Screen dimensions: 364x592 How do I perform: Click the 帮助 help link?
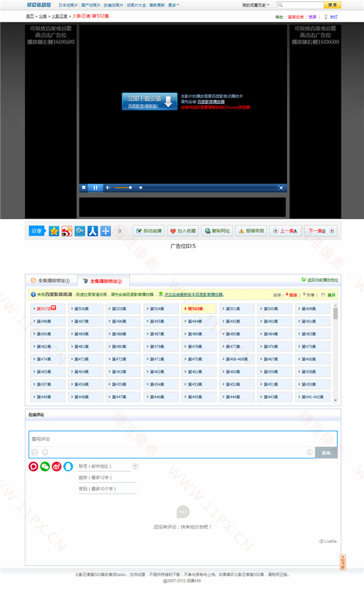coord(279,17)
